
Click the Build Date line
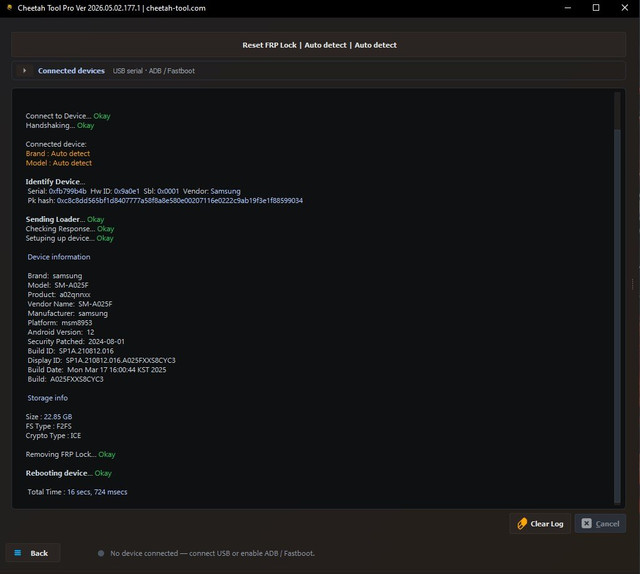click(x=97, y=369)
